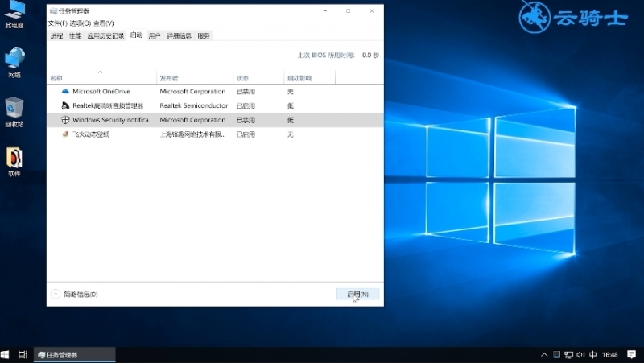Select the Realtek高清晰音频管理器 row
The height and width of the screenshot is (363, 644).
[x=215, y=105]
